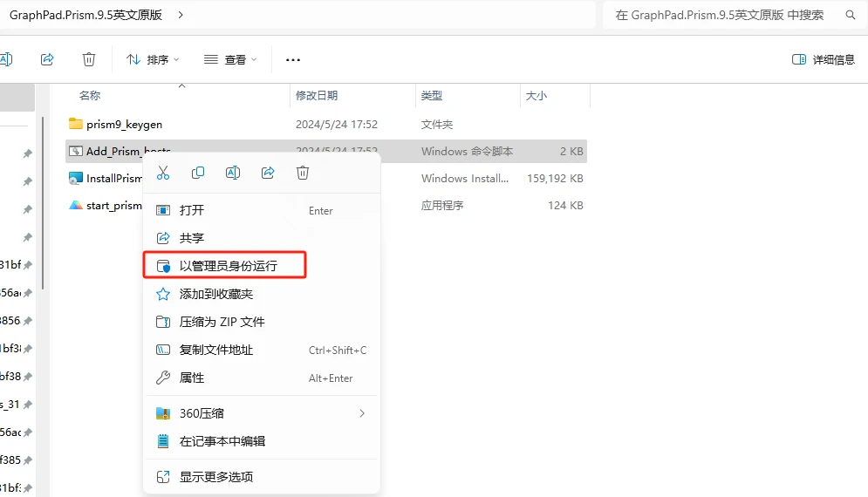Expand the breadcrumb chevron after folder name
The image size is (868, 497).
(x=181, y=15)
